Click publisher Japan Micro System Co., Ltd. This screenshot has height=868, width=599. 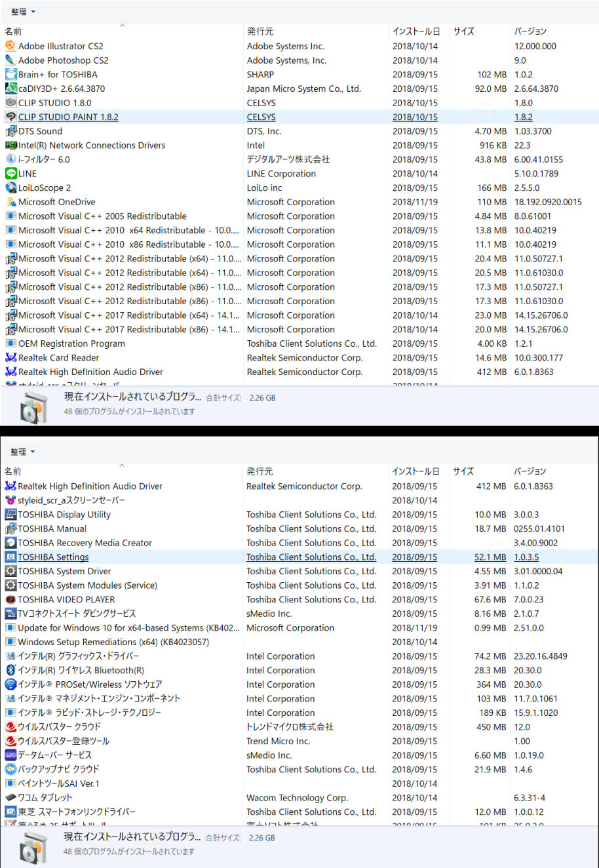point(304,89)
